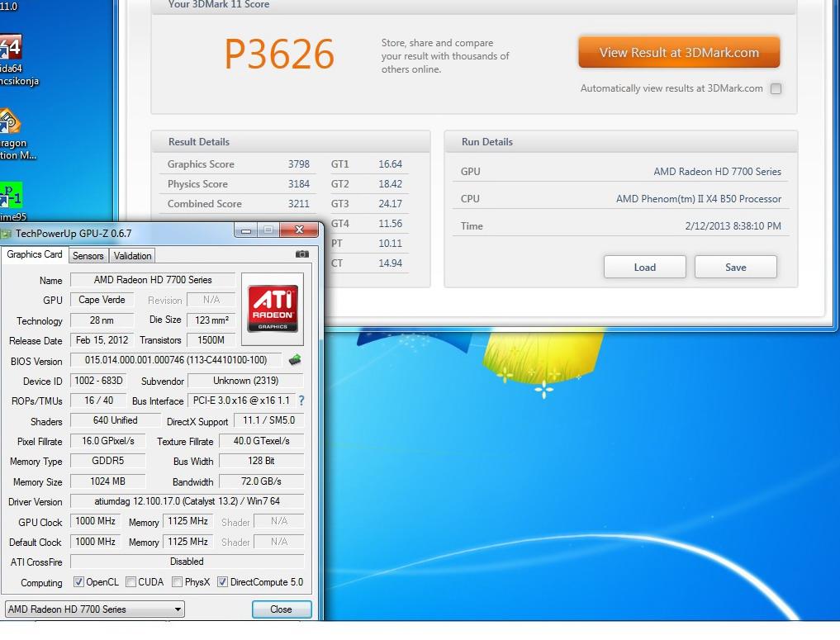Click the DirectX Support 11.1 / SM5.0 field
The height and width of the screenshot is (640, 840).
click(x=269, y=420)
